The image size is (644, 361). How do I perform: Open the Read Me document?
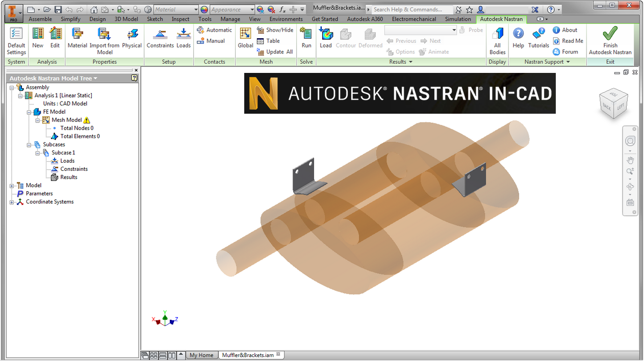(568, 41)
